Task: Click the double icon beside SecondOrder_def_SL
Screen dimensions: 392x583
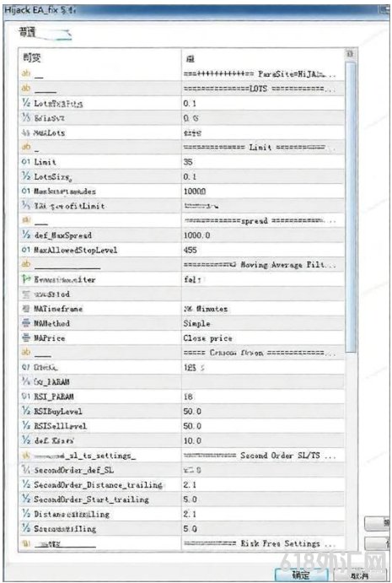Action: [25, 470]
